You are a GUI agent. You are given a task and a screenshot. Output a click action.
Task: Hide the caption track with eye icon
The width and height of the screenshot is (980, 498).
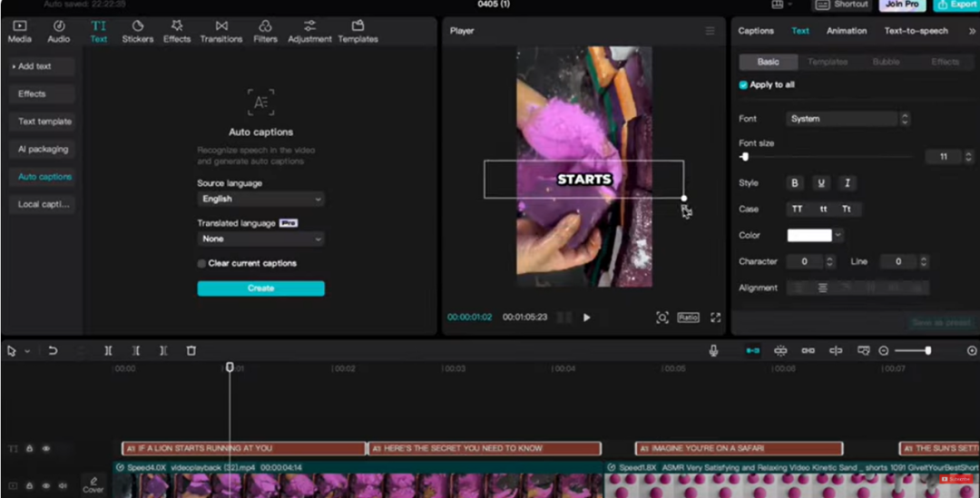click(46, 448)
